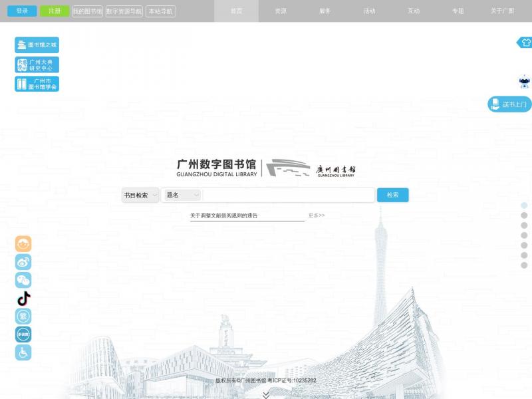Image resolution: width=532 pixels, height=399 pixels.
Task: Click the 登录 login button
Action: pyautogui.click(x=22, y=11)
